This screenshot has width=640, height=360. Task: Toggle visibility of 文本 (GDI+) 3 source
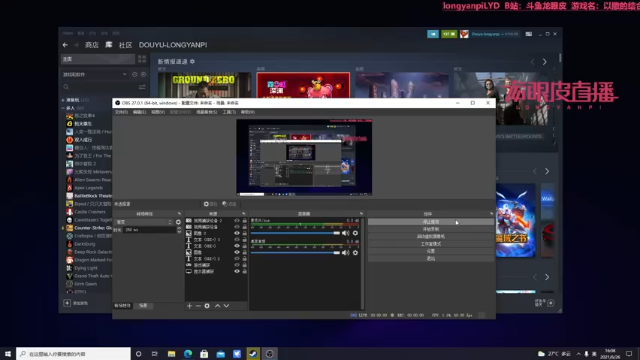click(237, 240)
